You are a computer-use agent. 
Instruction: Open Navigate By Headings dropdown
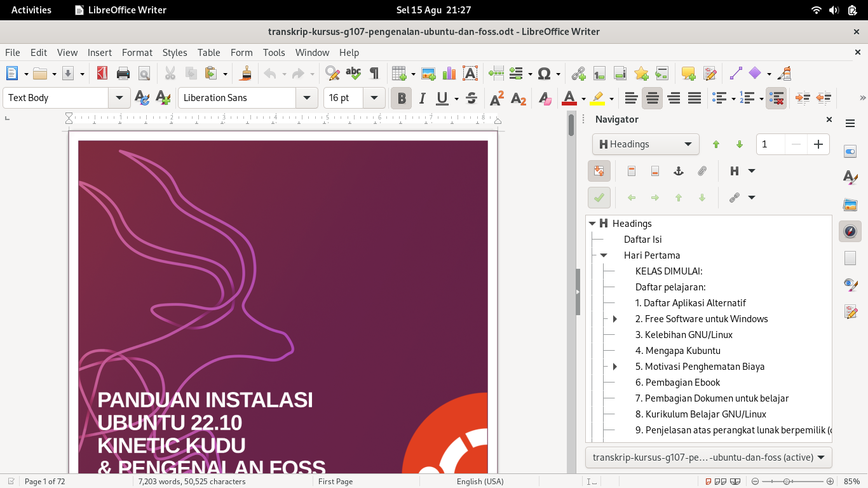tap(646, 144)
